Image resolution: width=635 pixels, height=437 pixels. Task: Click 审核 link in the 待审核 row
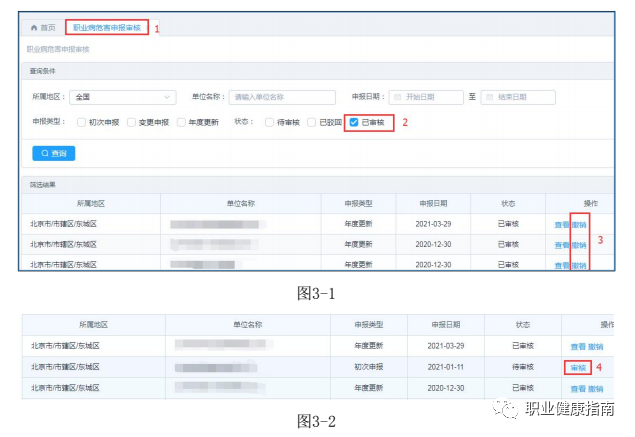[577, 367]
